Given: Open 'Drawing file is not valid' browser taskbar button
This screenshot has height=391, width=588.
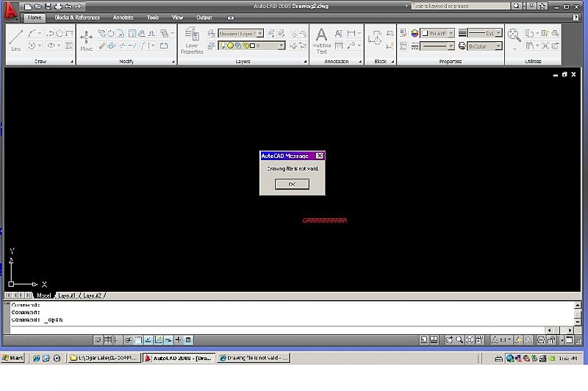Looking at the screenshot, I should (x=254, y=358).
